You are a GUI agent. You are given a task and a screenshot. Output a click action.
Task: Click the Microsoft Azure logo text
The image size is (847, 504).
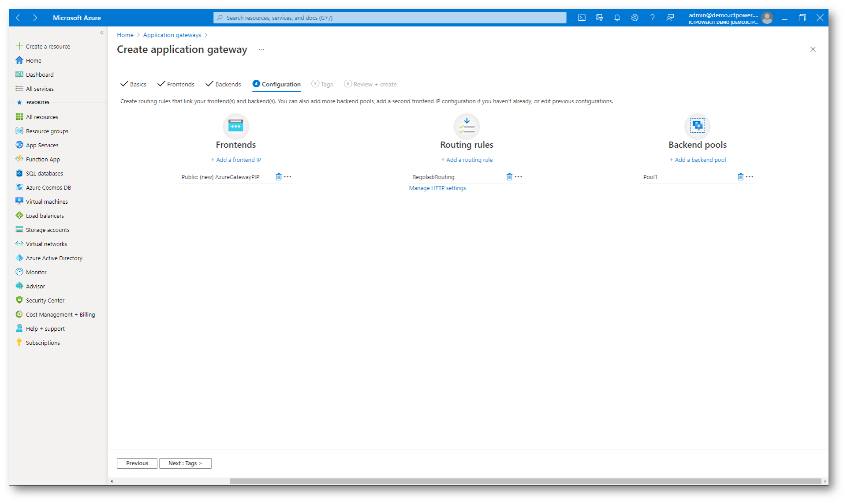coord(77,18)
